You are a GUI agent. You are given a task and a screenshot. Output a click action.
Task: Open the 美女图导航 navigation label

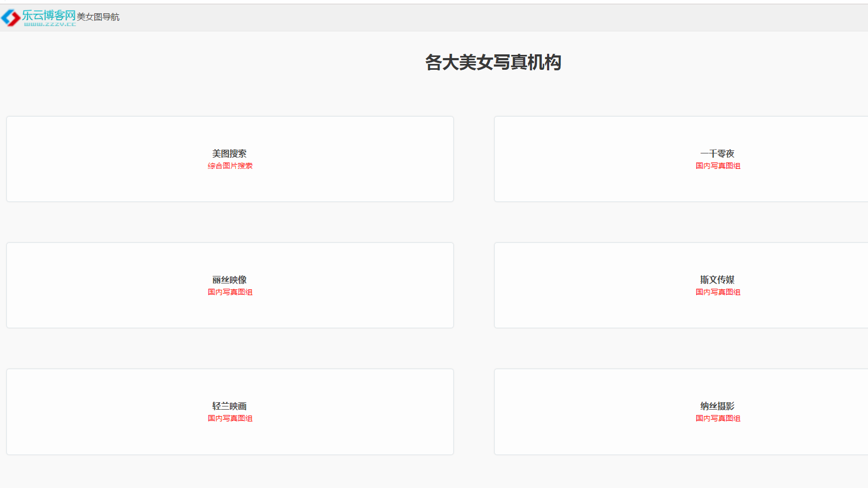pos(98,17)
